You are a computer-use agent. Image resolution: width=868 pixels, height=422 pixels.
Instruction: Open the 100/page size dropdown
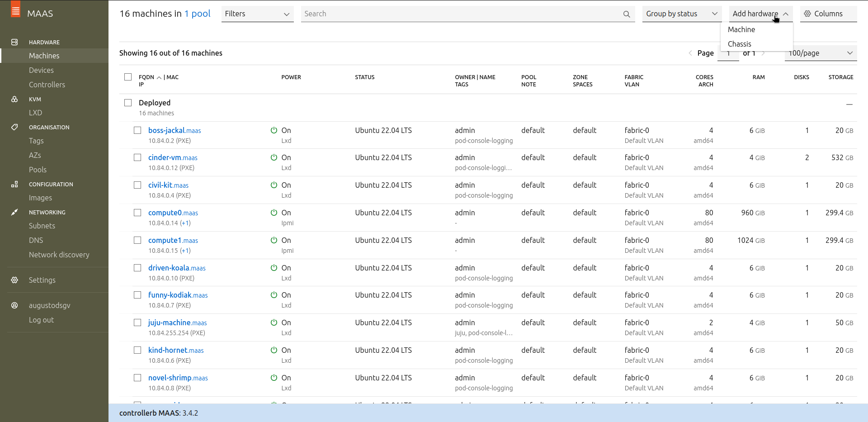click(x=821, y=53)
